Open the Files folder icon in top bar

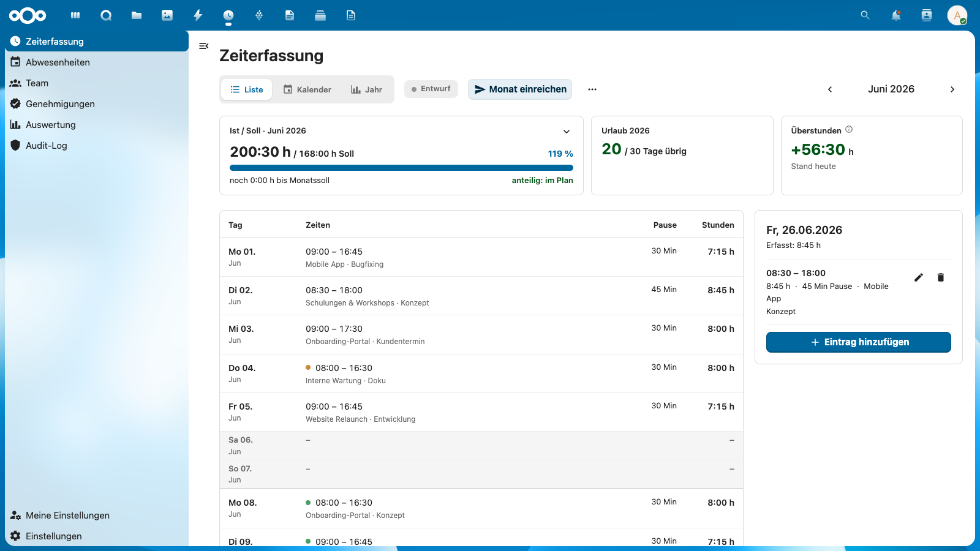point(137,15)
